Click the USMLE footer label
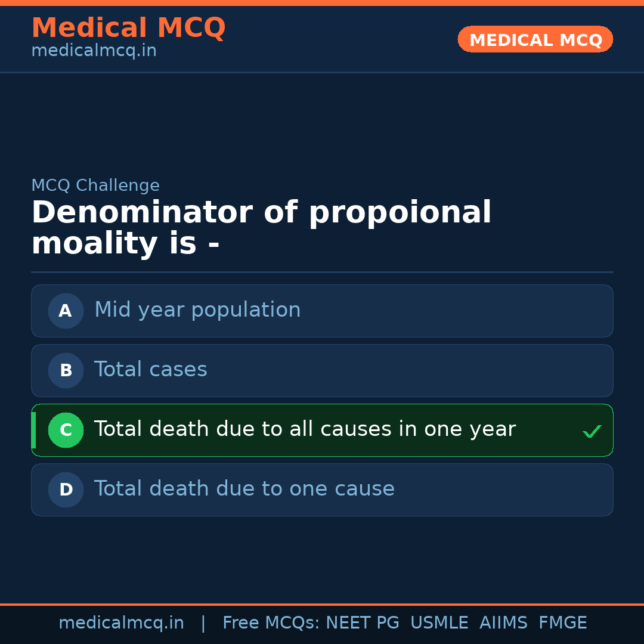The width and height of the screenshot is (644, 644). click(439, 622)
